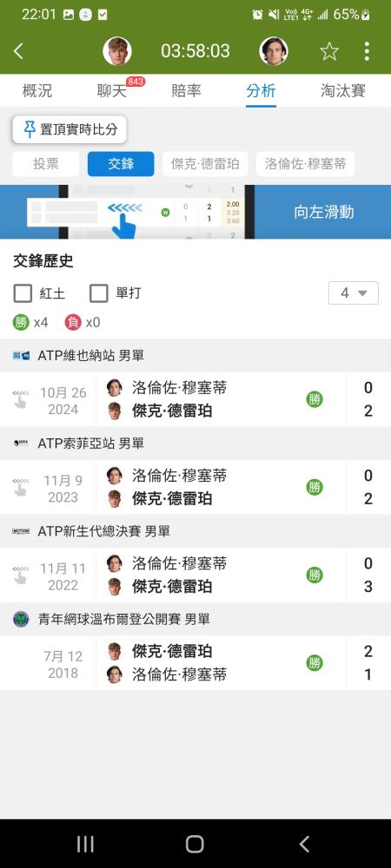391x868 pixels.
Task: Select the 洛倫佐·穆塞蒂 player chip
Action: 305,164
